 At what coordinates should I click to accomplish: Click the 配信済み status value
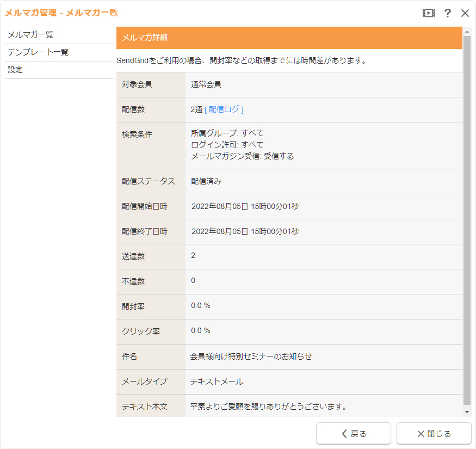tap(206, 181)
